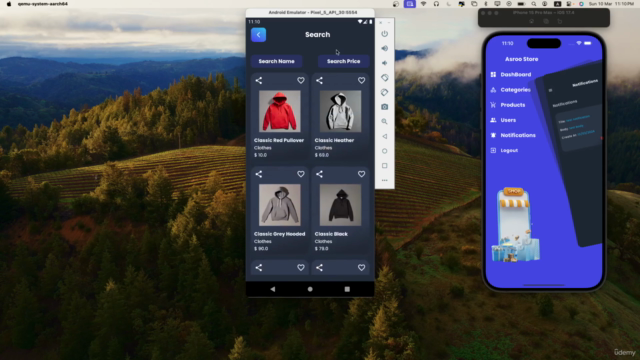The image size is (640, 360).
Task: Click the $ 60.0 price label
Action: (x=322, y=155)
